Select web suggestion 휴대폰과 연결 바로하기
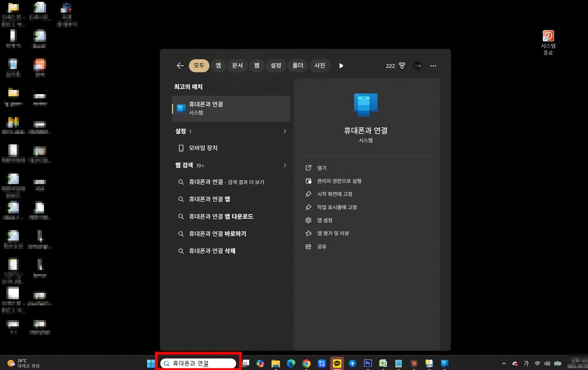588x370 pixels. click(x=231, y=233)
